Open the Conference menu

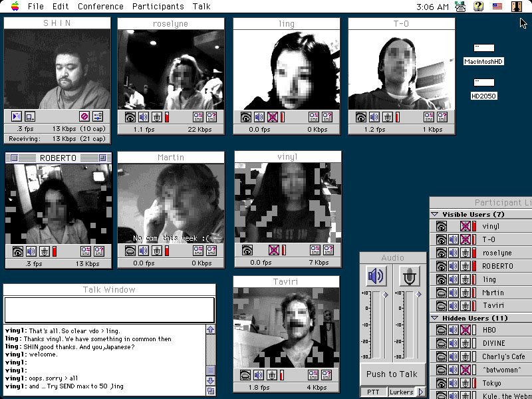pyautogui.click(x=100, y=6)
